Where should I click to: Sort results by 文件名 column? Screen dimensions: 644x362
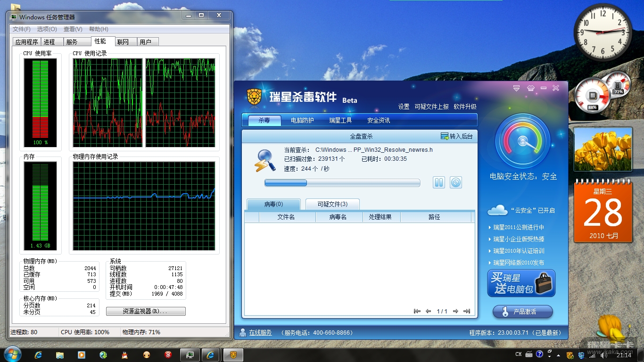[287, 217]
